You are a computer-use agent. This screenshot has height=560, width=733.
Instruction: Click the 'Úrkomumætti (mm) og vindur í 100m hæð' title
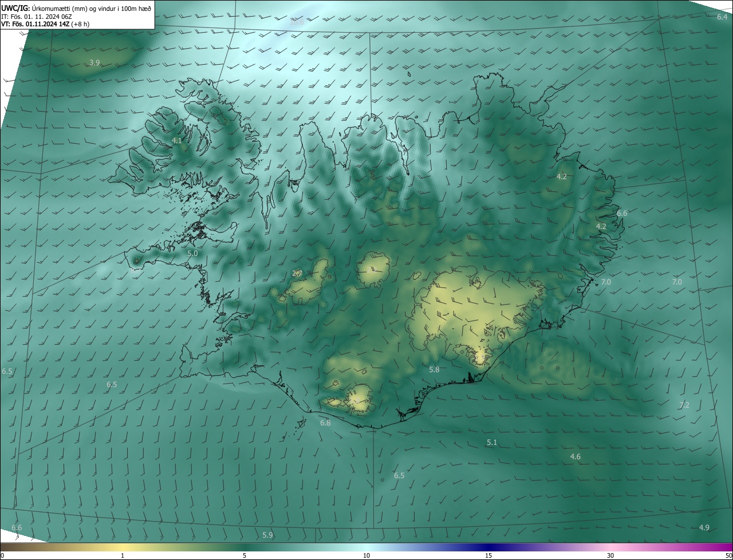click(90, 7)
